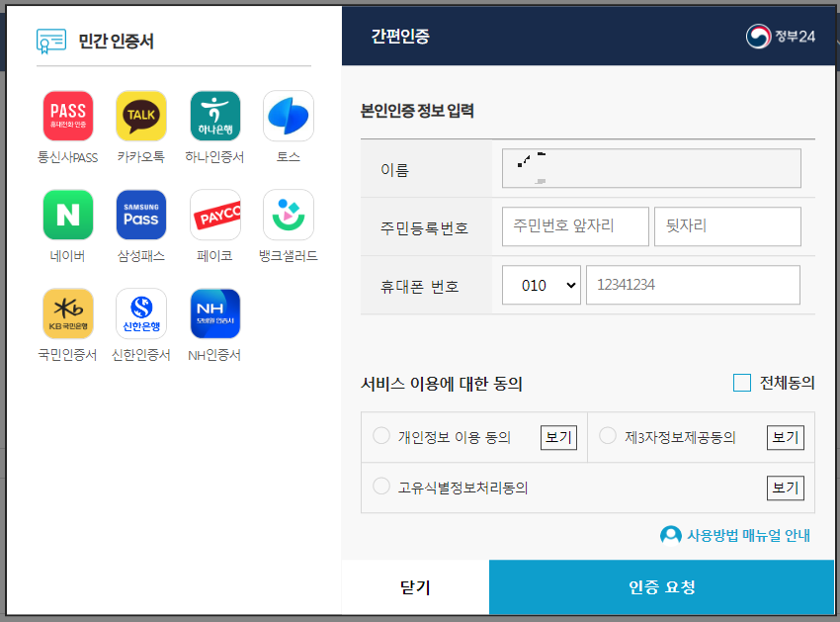This screenshot has width=840, height=622.
Task: Click the 뒷자리 input field
Action: [x=727, y=226]
